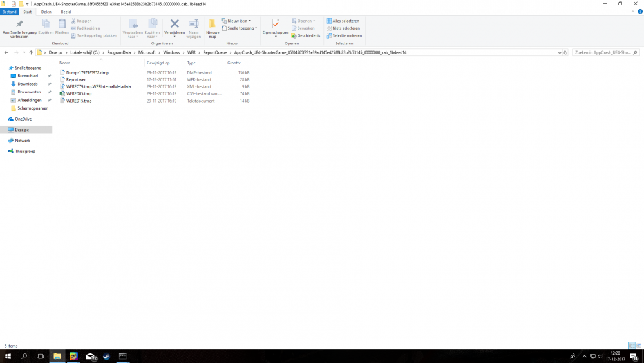Open Steam from the taskbar
The width and height of the screenshot is (644, 363).
point(106,357)
